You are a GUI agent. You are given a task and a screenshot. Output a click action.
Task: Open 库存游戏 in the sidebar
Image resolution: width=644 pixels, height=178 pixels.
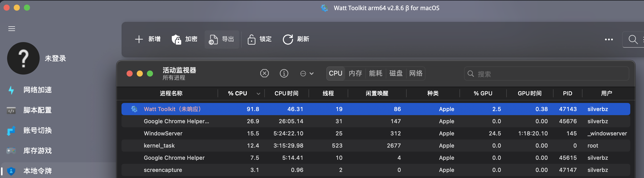(38, 151)
